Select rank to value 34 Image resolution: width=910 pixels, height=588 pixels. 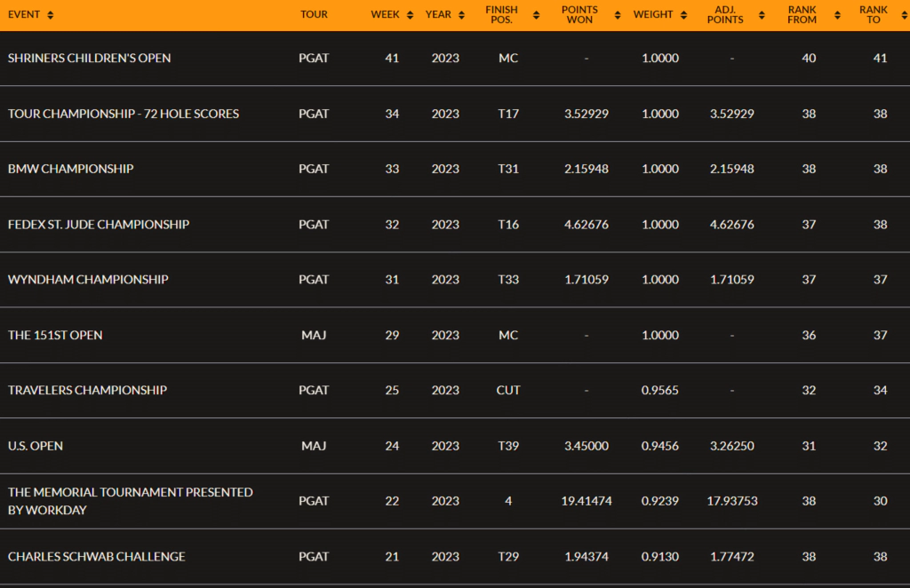[881, 390]
